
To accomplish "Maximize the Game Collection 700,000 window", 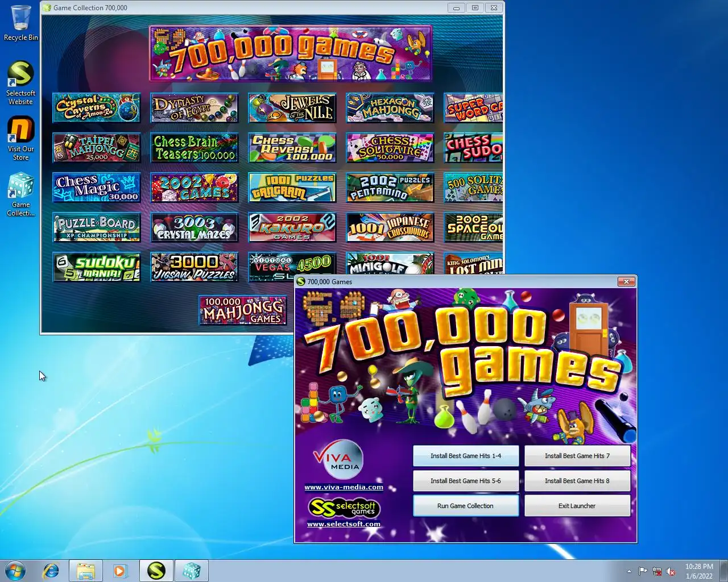I will (x=475, y=7).
